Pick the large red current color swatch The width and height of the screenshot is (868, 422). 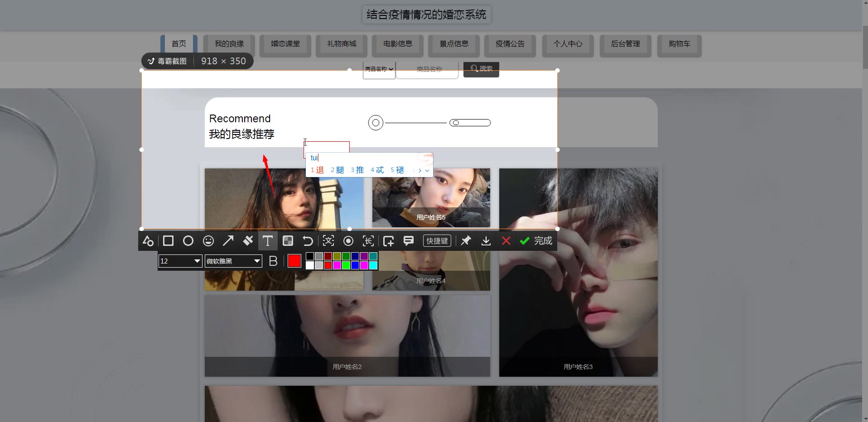[294, 261]
